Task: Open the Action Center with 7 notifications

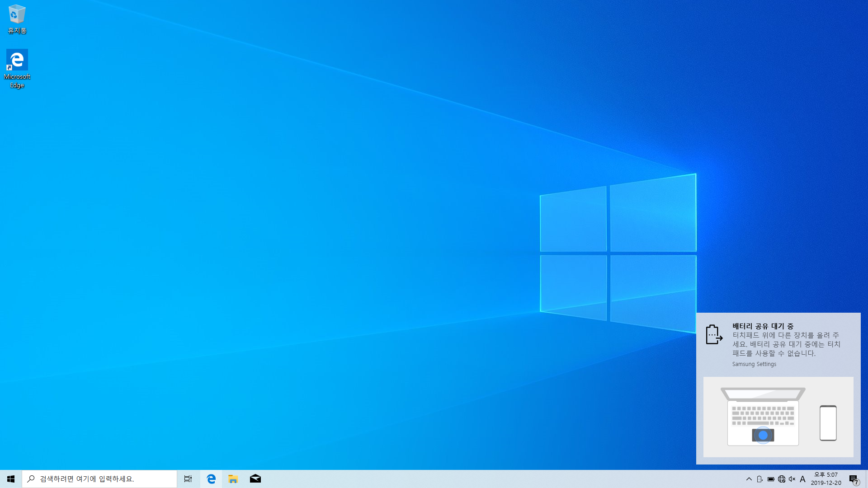Action: (854, 479)
